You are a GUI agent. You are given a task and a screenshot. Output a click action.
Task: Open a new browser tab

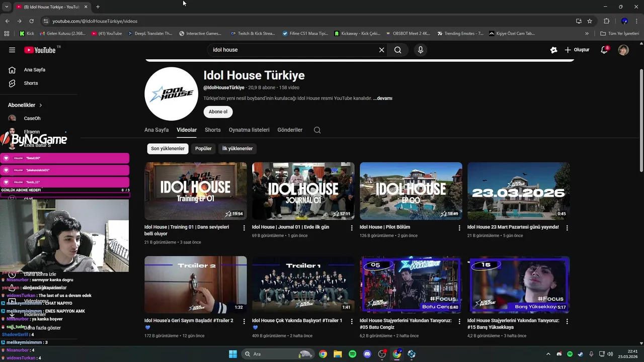(x=98, y=7)
